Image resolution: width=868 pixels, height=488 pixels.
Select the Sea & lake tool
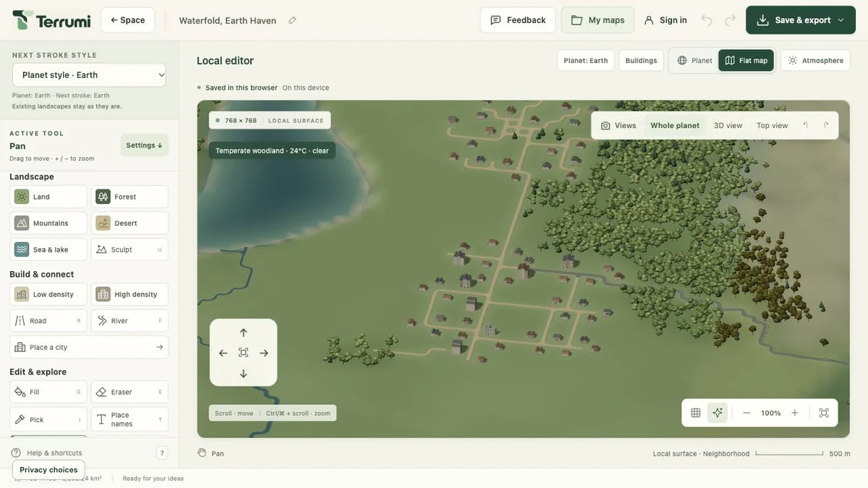[48, 249]
